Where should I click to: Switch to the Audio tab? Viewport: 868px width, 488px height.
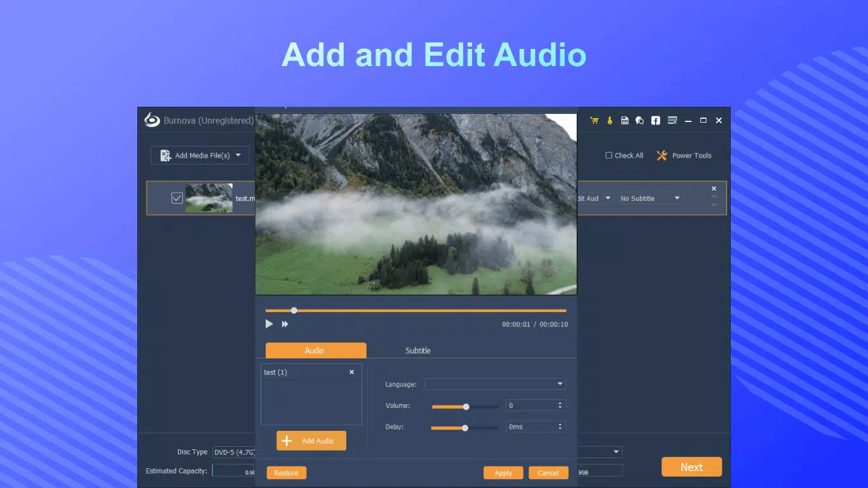(x=316, y=350)
